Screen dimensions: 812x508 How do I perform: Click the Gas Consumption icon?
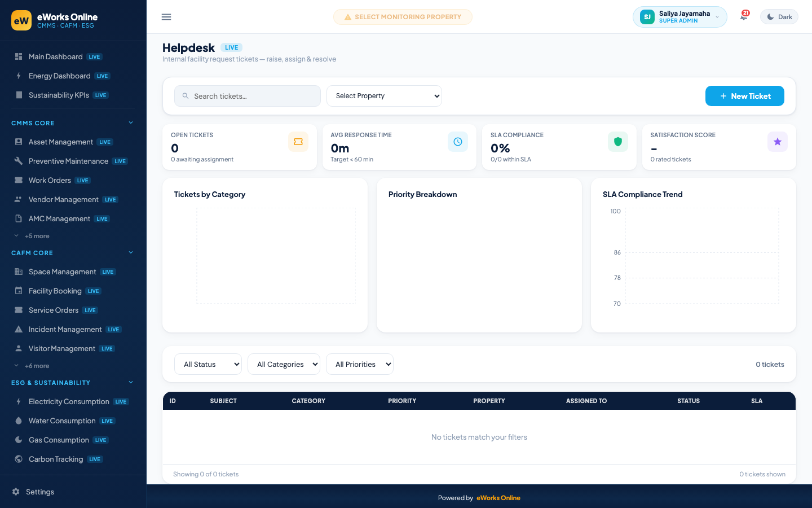(x=19, y=440)
